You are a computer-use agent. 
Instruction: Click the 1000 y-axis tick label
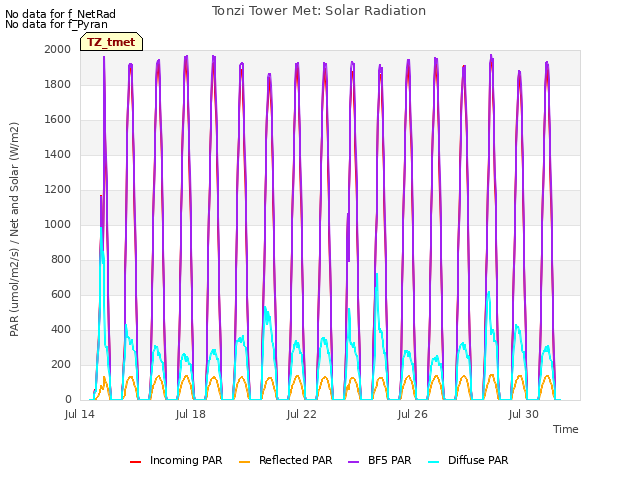[58, 224]
